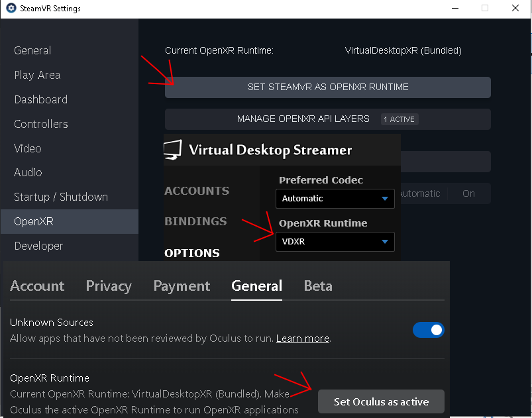Select Video in the SteamVR sidebar
This screenshot has width=532, height=418.
tap(27, 148)
